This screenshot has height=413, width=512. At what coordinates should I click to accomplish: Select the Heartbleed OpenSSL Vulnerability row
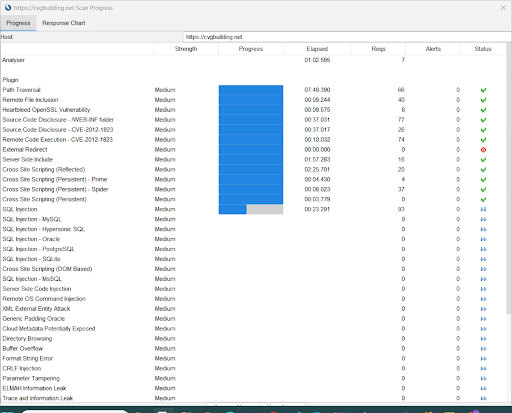pos(253,110)
